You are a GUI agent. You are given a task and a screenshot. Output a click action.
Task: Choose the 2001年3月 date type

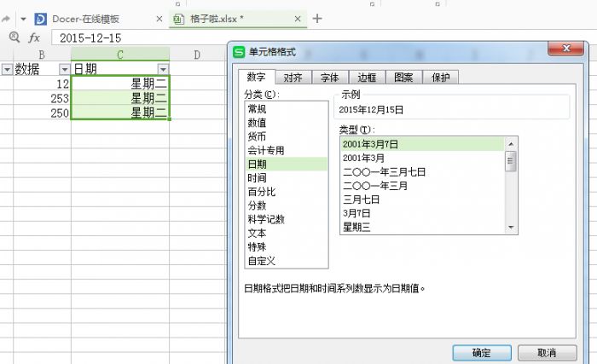point(423,158)
